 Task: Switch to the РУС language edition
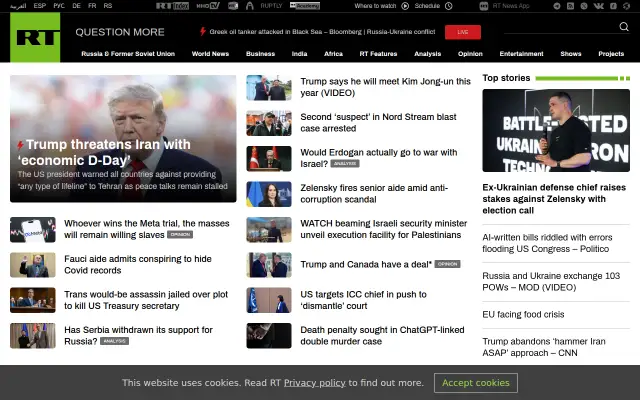59,6
